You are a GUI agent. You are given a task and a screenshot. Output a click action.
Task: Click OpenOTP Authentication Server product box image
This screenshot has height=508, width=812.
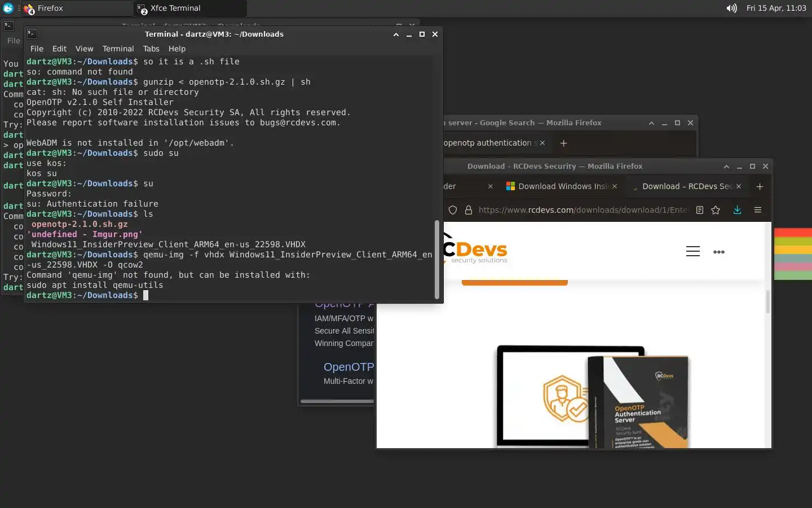(638, 402)
